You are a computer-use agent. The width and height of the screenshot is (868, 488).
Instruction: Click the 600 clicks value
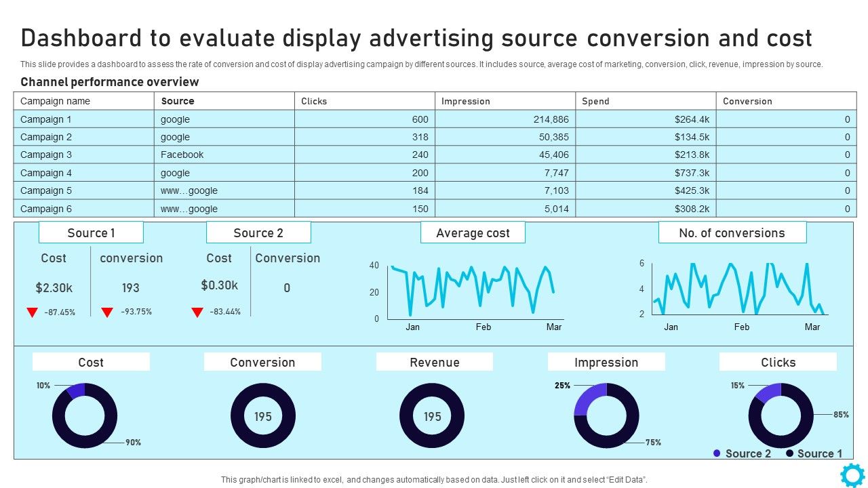420,119
